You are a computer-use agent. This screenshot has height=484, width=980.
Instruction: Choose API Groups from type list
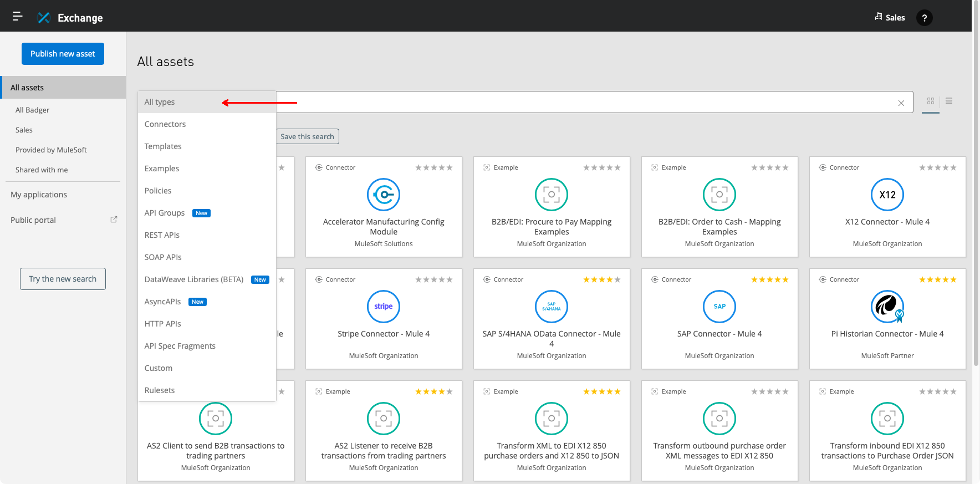(x=207, y=213)
